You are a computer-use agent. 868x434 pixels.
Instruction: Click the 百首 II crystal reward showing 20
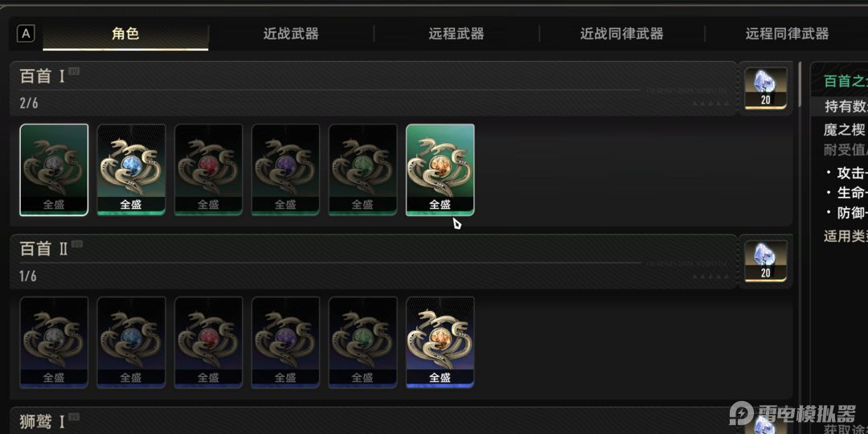pyautogui.click(x=766, y=260)
